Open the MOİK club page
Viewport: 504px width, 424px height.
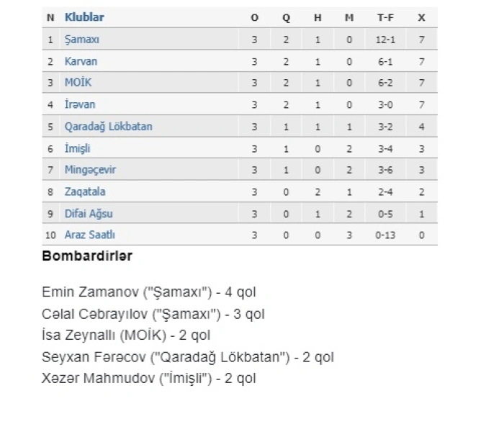click(x=78, y=83)
